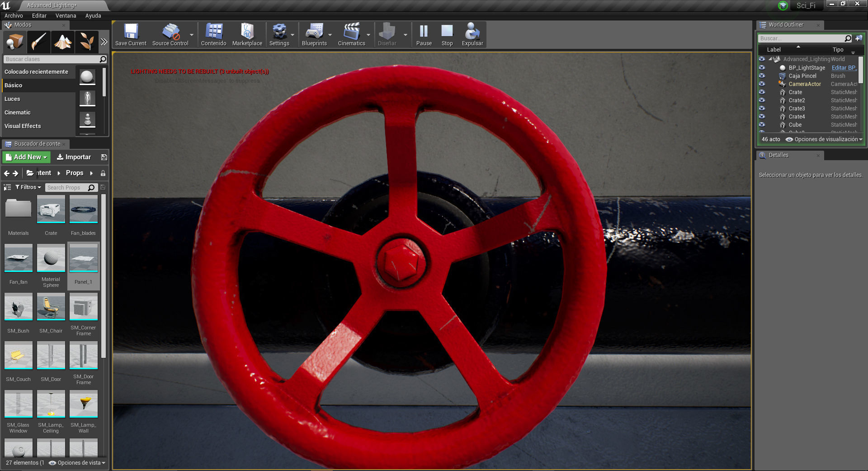Viewport: 868px width, 471px height.
Task: Toggle visibility of Crate actor
Action: (x=762, y=92)
